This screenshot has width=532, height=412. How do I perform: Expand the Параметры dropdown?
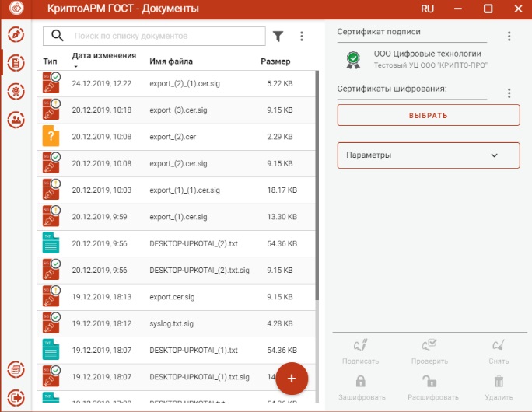(x=428, y=155)
